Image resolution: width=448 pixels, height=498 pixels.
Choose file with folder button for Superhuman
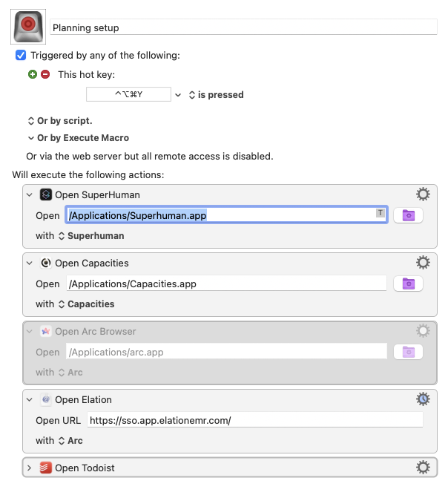tap(408, 215)
